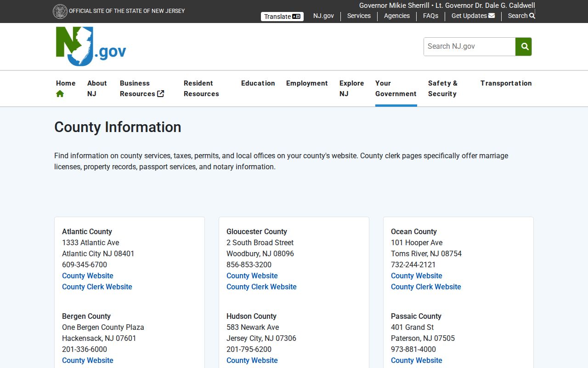Open the Safety & Security menu

pyautogui.click(x=443, y=88)
